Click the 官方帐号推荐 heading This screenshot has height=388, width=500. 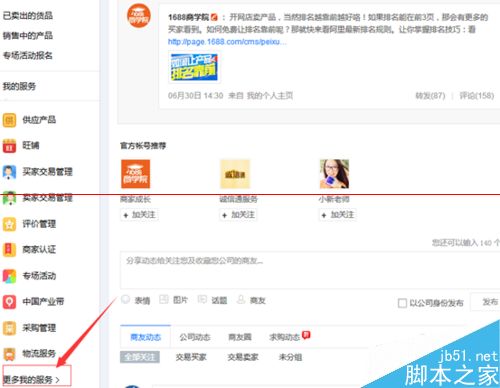(x=143, y=146)
